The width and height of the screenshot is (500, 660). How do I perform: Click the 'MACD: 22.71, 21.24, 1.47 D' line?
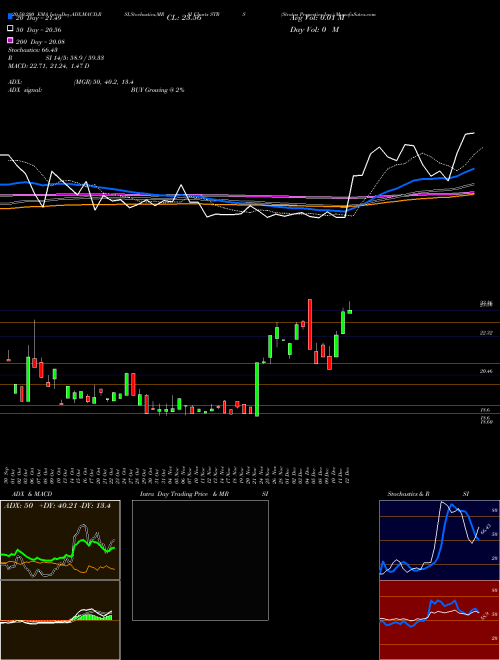pos(48,66)
